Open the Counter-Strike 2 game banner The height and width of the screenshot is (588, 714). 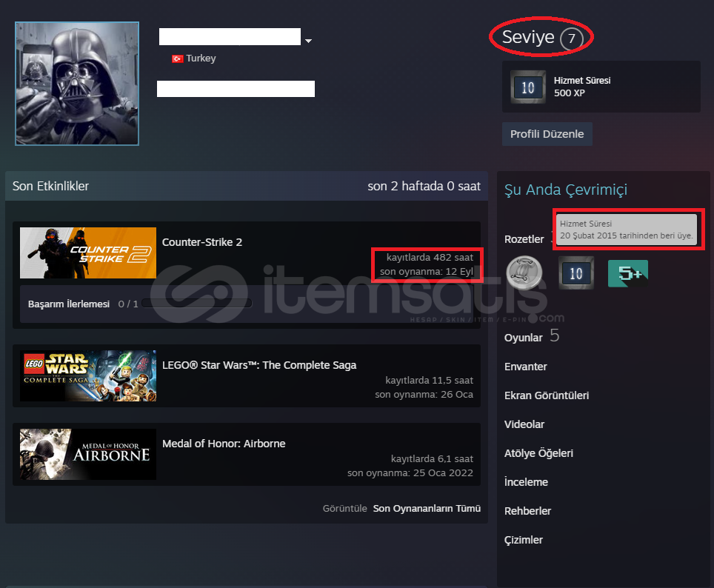88,253
